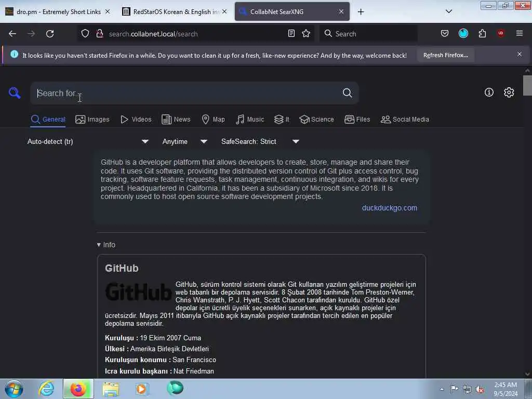Viewport: 532px width, 399px height.
Task: Click Firefox taskbar icon
Action: click(78, 389)
